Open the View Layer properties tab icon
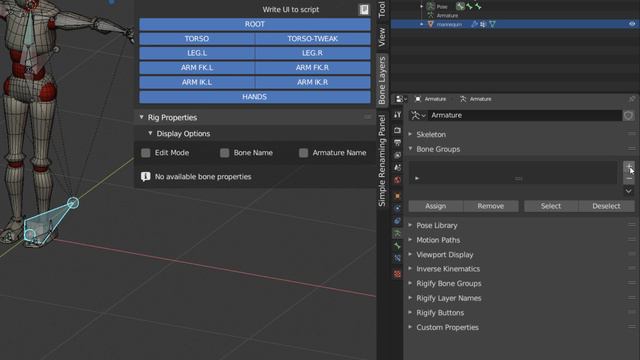640x360 pixels. point(397,156)
